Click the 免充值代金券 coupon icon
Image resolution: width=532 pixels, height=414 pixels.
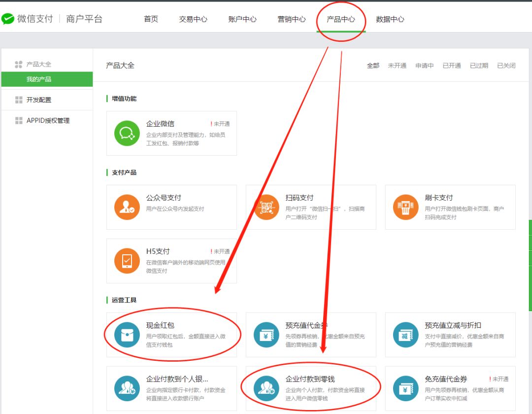405,388
